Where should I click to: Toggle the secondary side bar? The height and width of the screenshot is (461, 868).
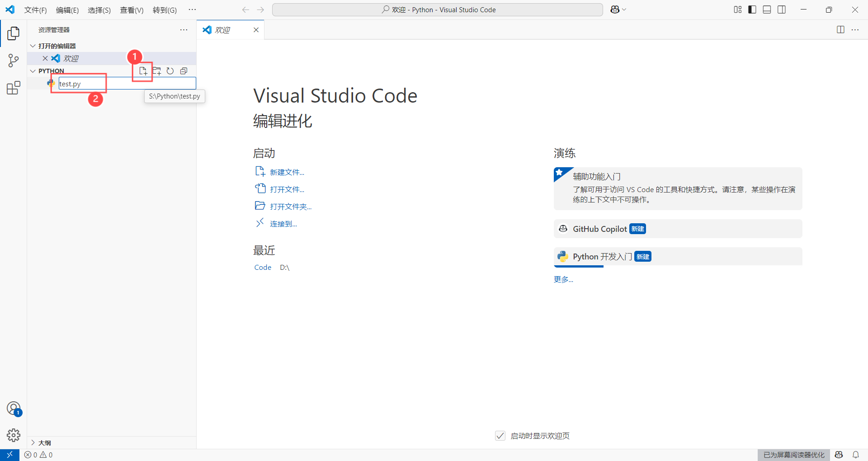tap(782, 9)
